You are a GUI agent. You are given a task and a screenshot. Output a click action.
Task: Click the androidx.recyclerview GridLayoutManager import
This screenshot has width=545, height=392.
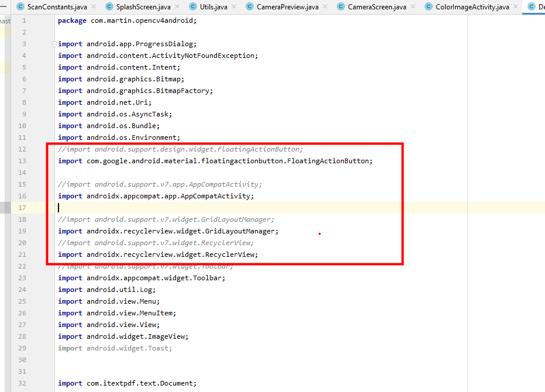168,231
